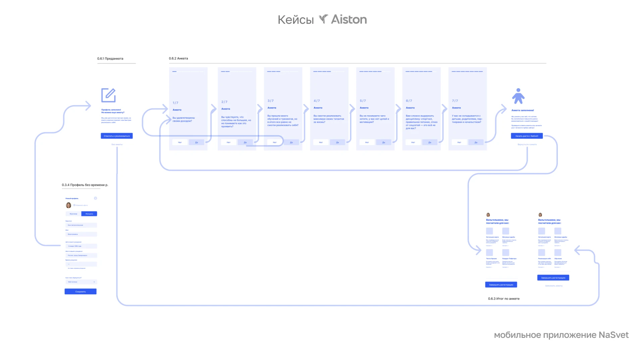Click the camera icon beside Изменить фото
Image resolution: width=644 pixels, height=362 pixels.
coord(74,205)
